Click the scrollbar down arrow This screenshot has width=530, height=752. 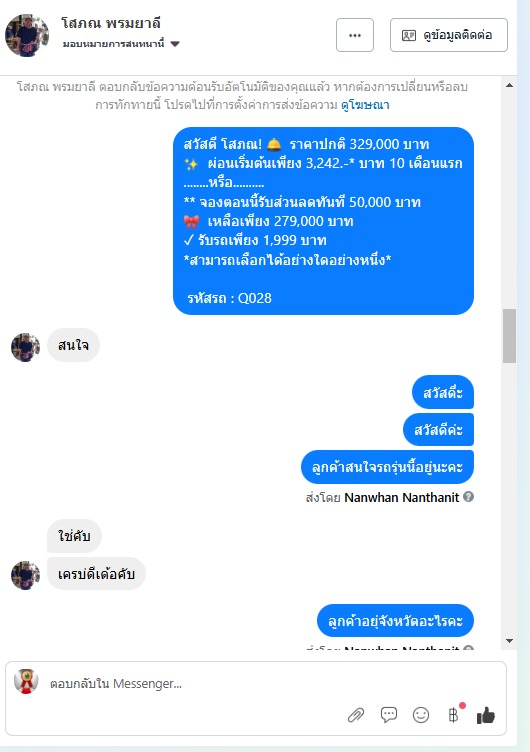point(509,641)
